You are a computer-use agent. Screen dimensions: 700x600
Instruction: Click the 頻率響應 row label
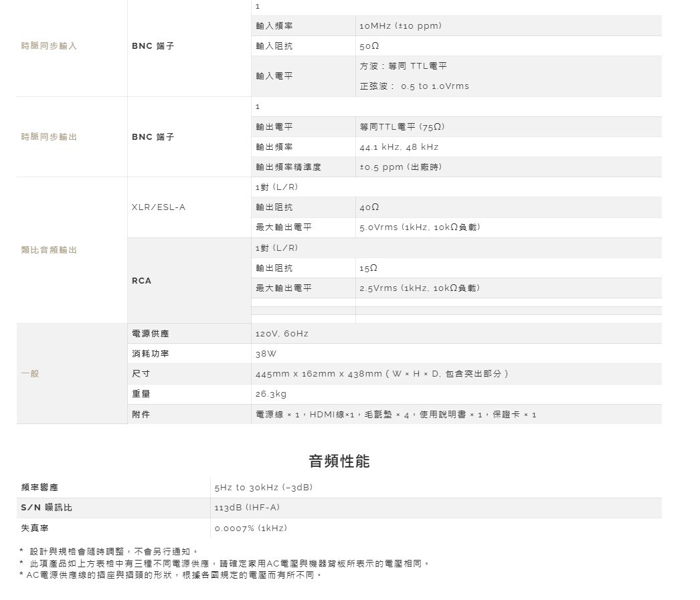(39, 488)
